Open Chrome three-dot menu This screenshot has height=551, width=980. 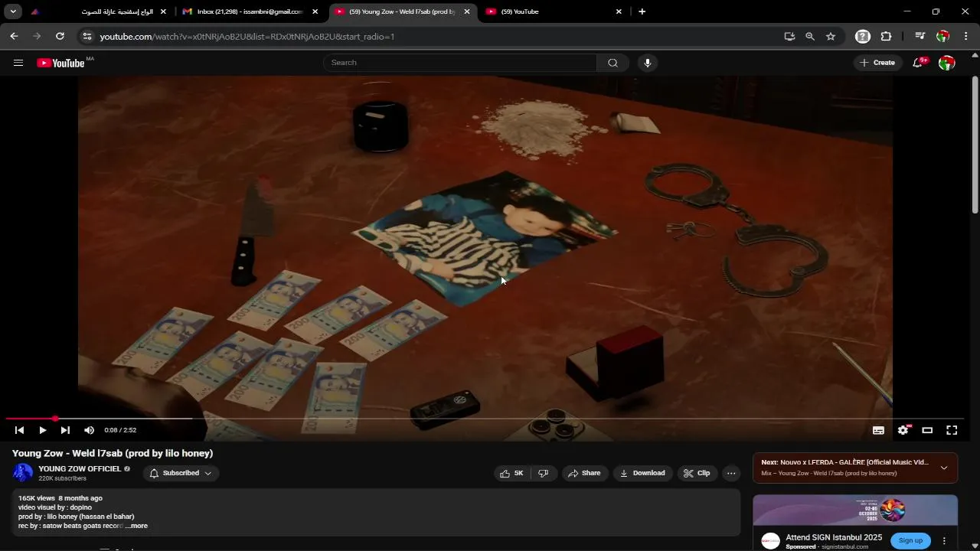pos(967,36)
